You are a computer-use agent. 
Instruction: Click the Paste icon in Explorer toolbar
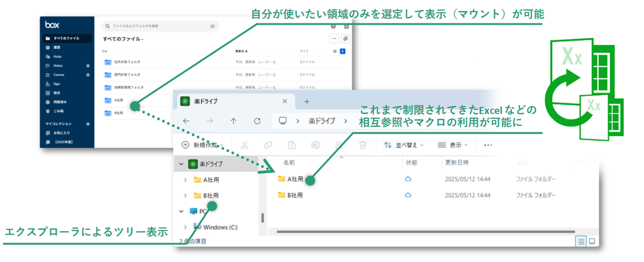coord(292,145)
